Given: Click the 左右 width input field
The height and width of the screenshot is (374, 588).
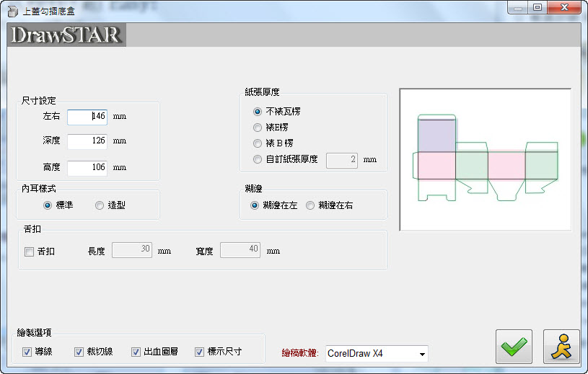Looking at the screenshot, I should tap(87, 116).
